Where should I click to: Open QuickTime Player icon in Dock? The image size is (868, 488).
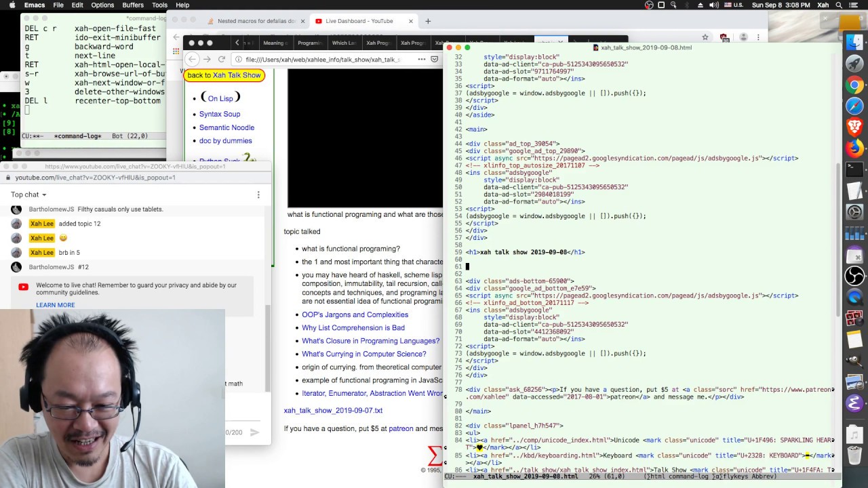click(x=854, y=297)
